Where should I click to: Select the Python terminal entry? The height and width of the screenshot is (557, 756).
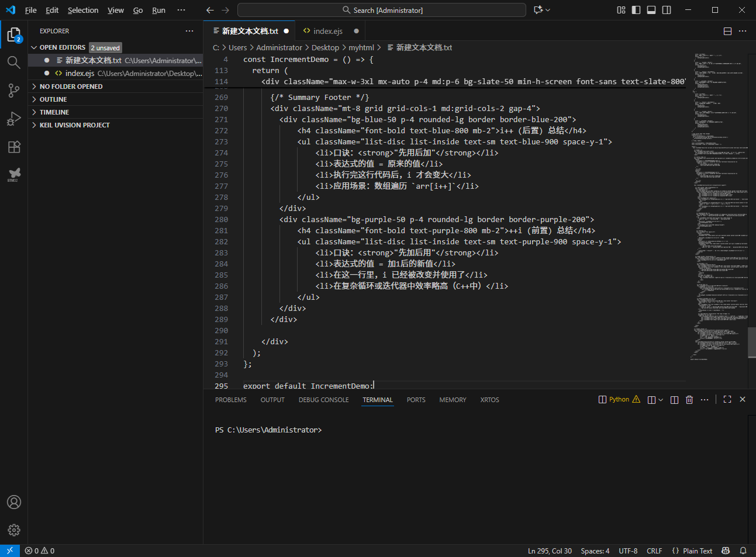(x=619, y=400)
